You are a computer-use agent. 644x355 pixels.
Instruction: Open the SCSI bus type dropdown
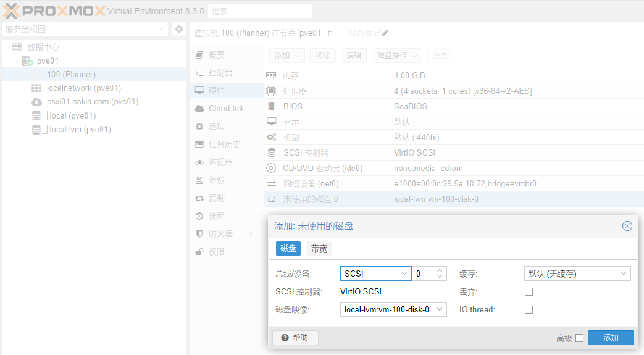pyautogui.click(x=375, y=274)
